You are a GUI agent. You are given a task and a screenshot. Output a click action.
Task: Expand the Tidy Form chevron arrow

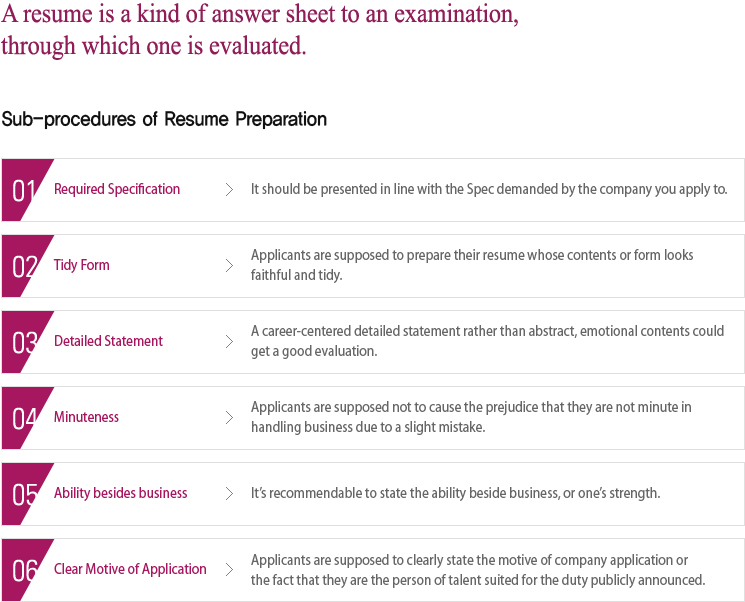coord(229,266)
